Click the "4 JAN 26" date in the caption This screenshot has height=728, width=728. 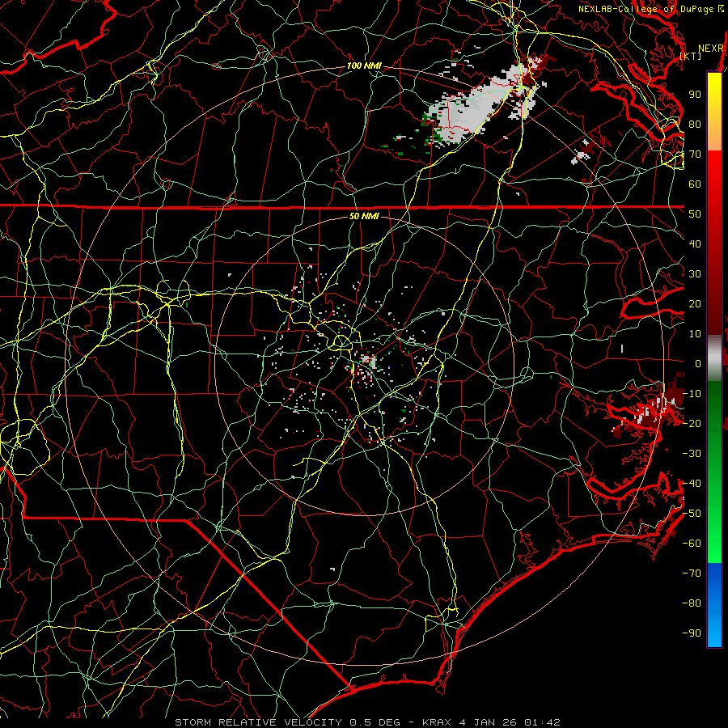(489, 722)
